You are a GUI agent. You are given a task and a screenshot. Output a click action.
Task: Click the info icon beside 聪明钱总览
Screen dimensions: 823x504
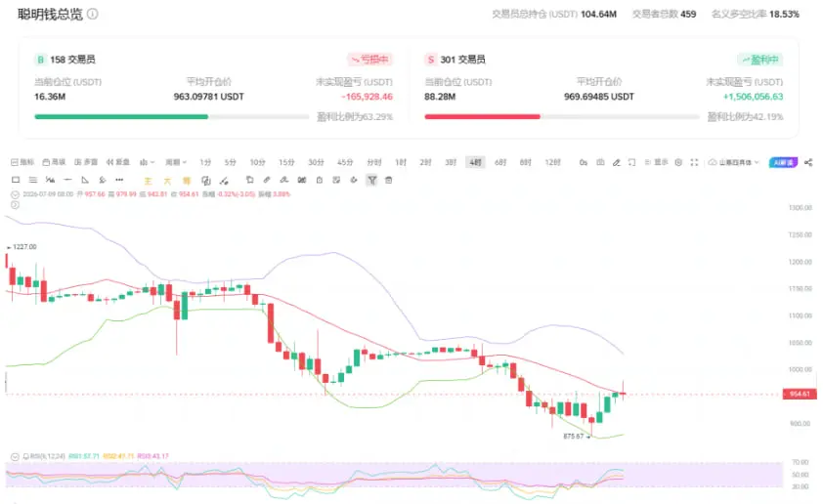click(x=93, y=14)
